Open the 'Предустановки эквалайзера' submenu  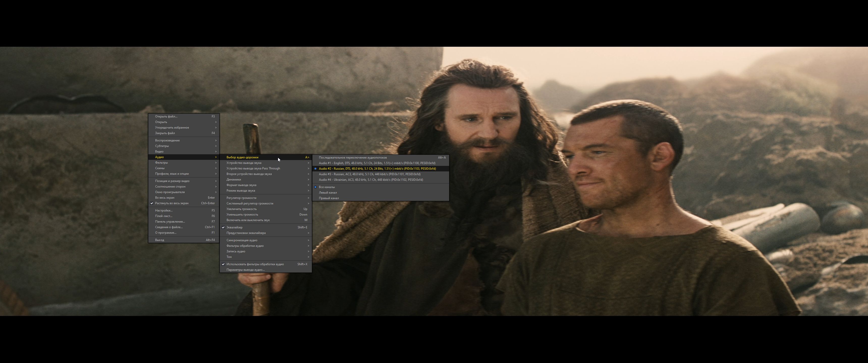pyautogui.click(x=246, y=233)
